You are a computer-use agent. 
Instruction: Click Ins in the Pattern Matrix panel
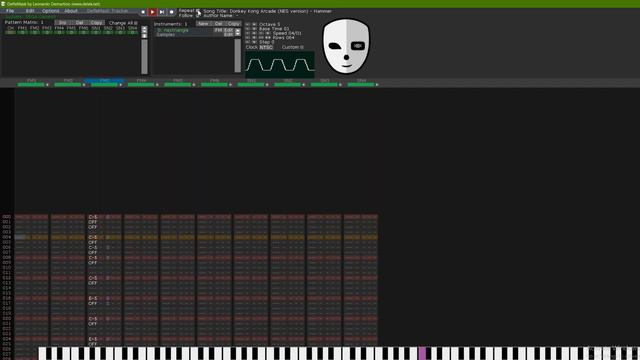[x=62, y=23]
